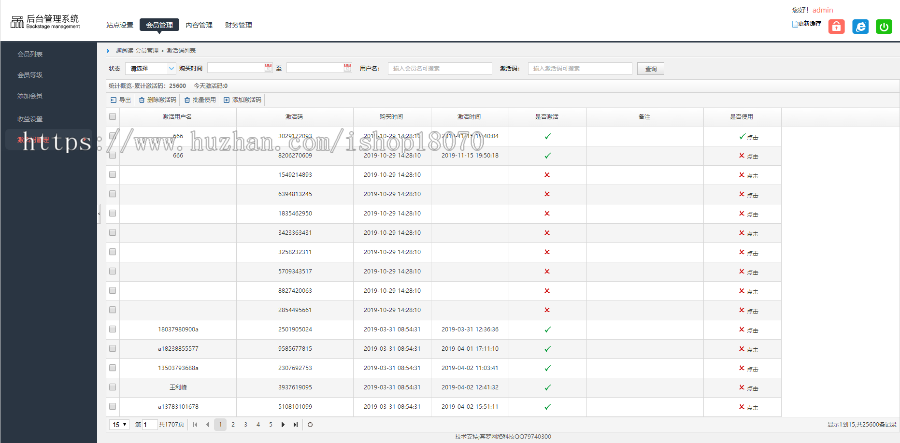
Task: Open the 财务管理 top navigation tab
Action: coord(239,25)
